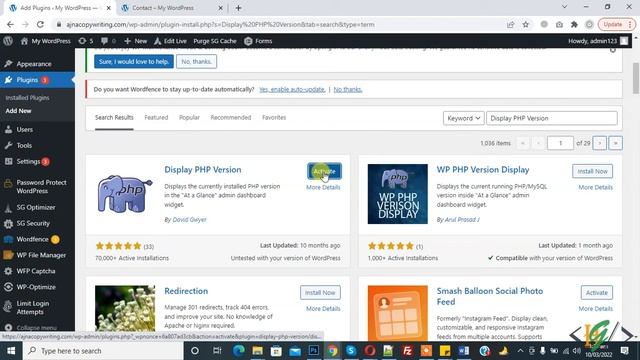Image resolution: width=640 pixels, height=360 pixels.
Task: Click "Yes, enable auto-update." for Wordfence
Action: click(292, 89)
